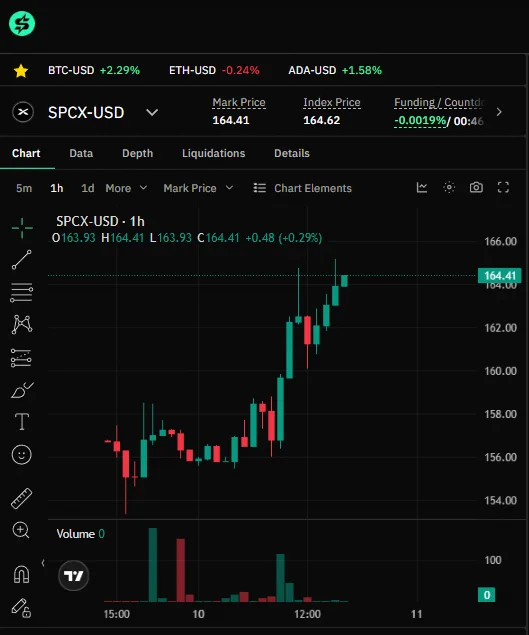Open the Mark Price source dropdown
The width and height of the screenshot is (529, 635).
point(198,188)
